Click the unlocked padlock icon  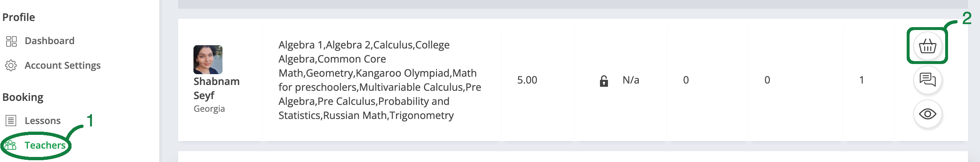604,81
